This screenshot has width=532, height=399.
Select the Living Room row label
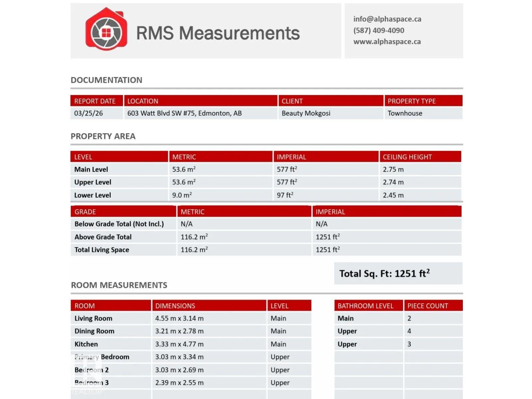coord(93,319)
